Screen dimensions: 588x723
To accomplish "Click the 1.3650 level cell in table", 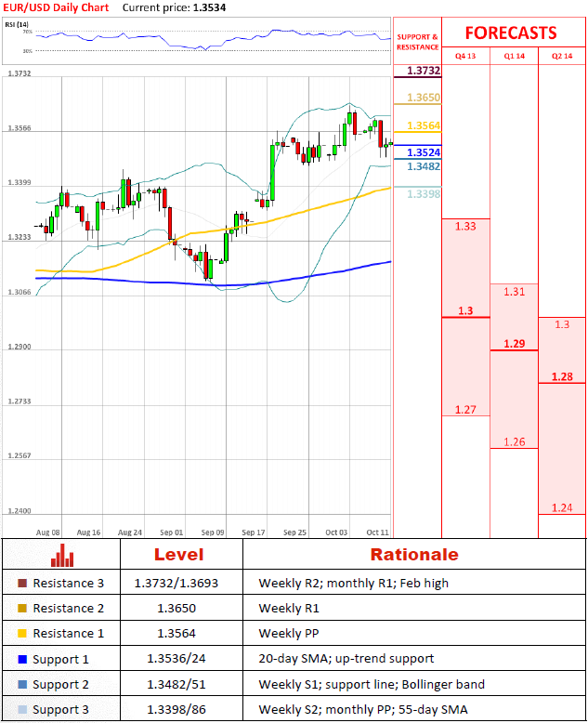I will (176, 608).
